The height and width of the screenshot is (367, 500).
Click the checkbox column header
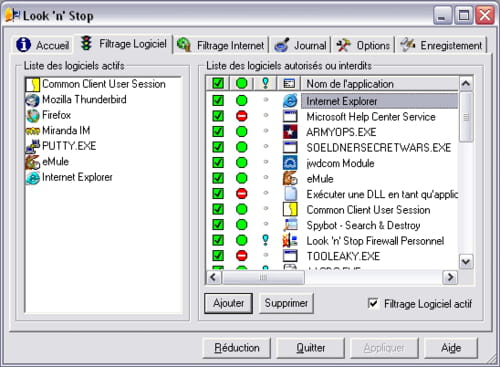point(218,83)
